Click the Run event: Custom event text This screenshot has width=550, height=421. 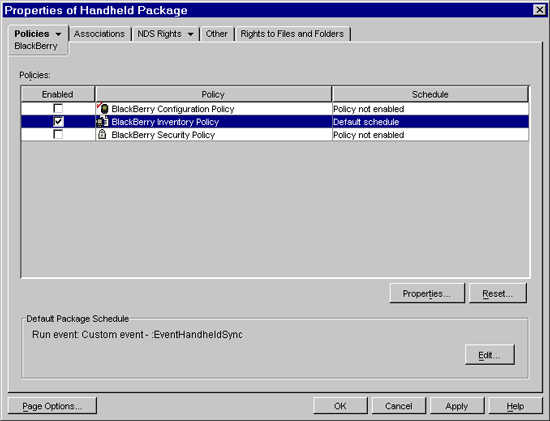[137, 334]
